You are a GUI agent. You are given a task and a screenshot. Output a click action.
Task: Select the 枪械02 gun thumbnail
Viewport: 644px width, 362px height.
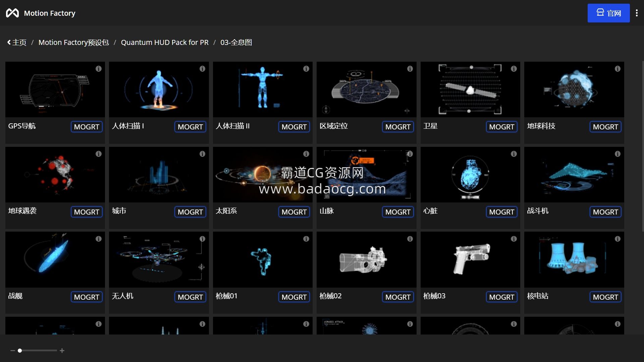tap(366, 260)
